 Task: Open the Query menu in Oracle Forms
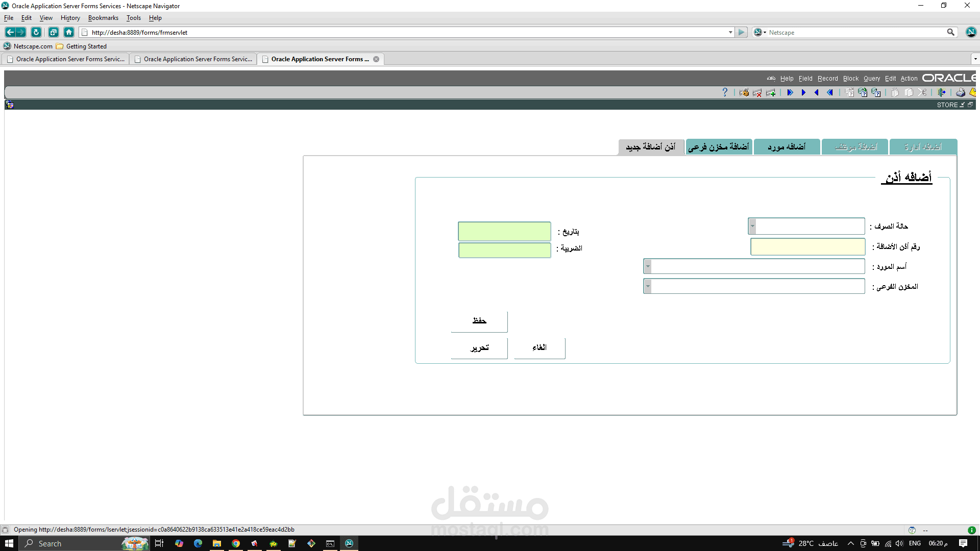871,79
